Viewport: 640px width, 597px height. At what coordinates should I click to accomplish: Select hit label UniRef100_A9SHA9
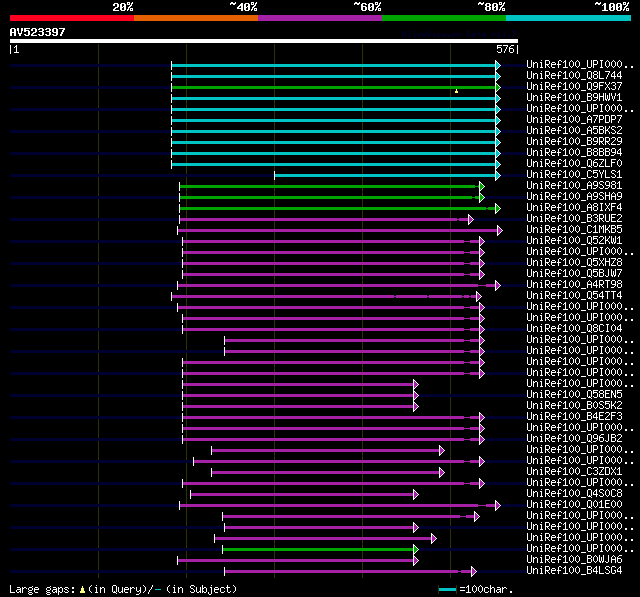(574, 197)
